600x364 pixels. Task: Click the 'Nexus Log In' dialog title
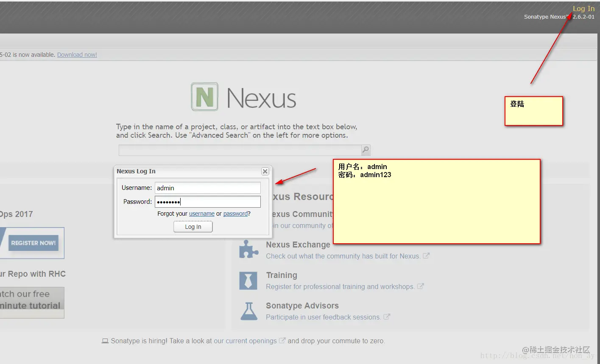[136, 171]
